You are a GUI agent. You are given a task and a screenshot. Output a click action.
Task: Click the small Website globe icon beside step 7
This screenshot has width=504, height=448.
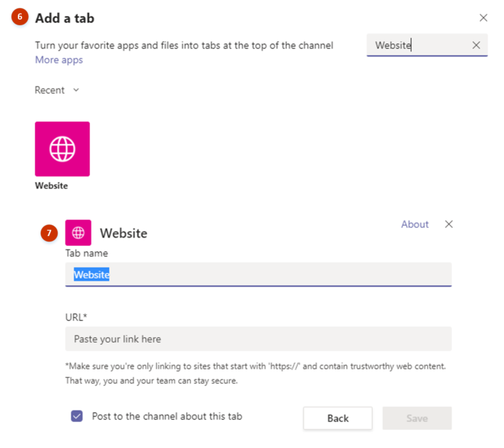click(78, 232)
